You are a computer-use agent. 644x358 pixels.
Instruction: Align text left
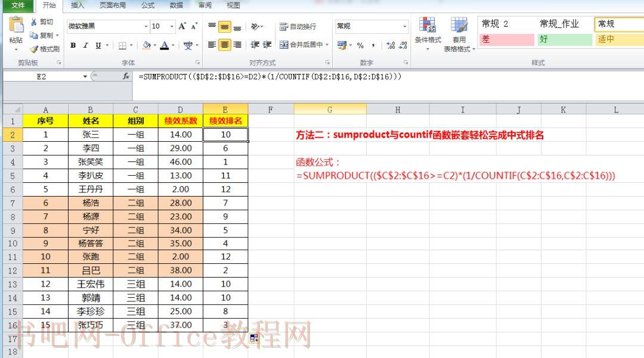[x=212, y=45]
